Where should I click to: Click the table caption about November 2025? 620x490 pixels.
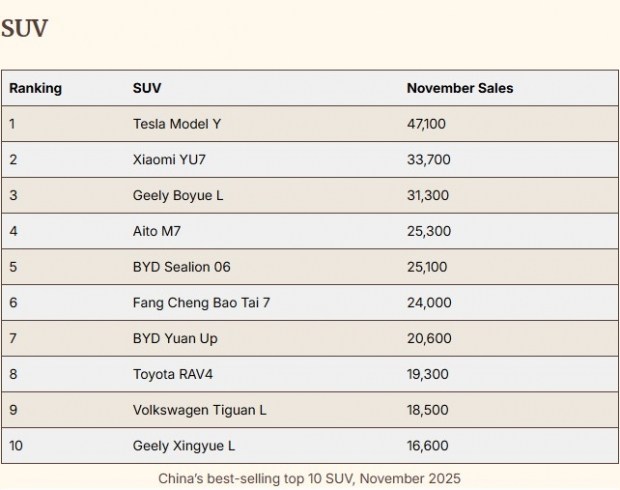click(x=309, y=479)
